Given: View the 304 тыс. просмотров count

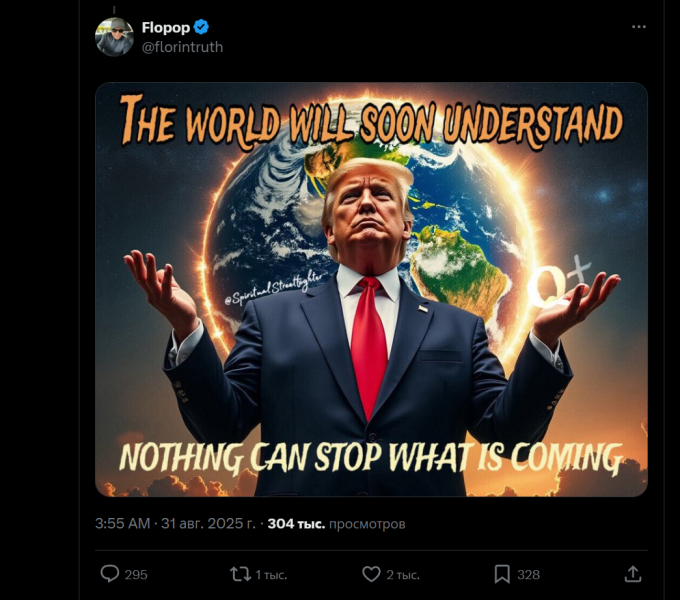Looking at the screenshot, I should (337, 524).
